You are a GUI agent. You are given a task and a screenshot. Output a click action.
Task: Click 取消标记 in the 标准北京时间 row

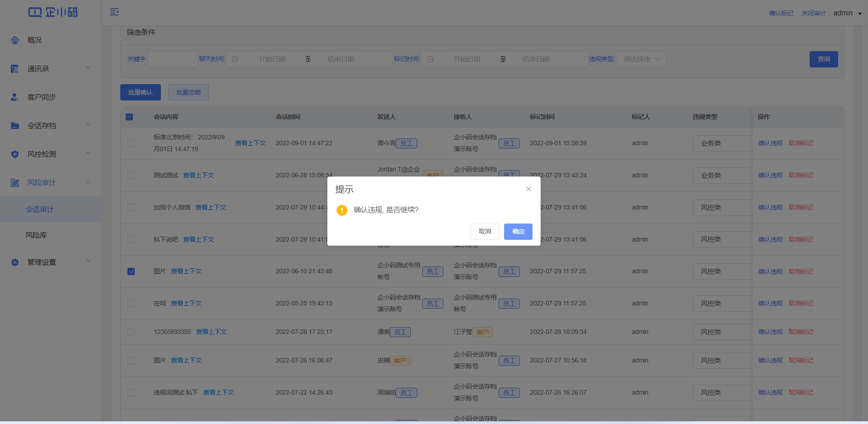click(x=801, y=143)
